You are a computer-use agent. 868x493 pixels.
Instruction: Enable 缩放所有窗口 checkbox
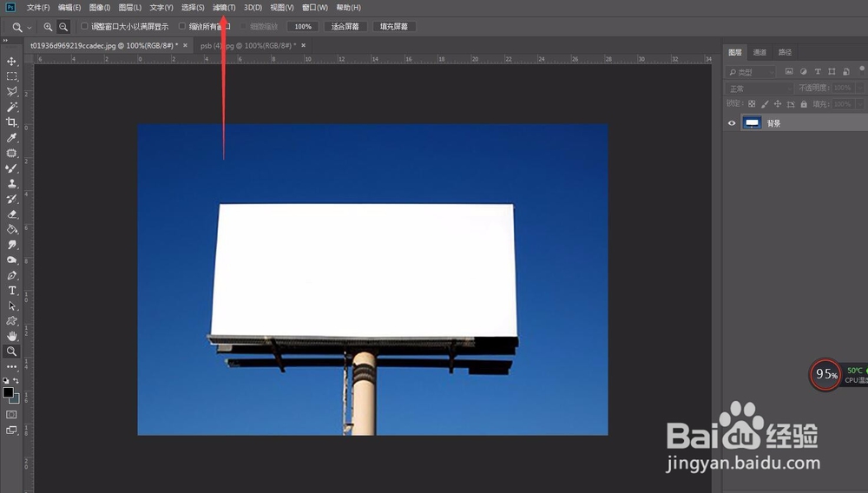tap(181, 26)
